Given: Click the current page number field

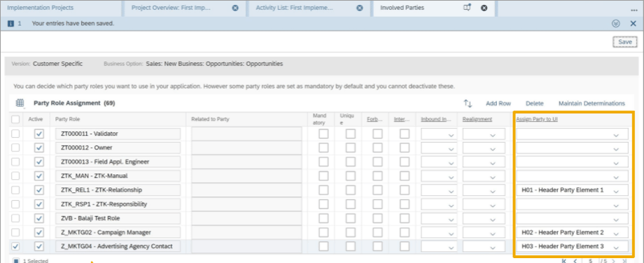Looking at the screenshot, I should pos(590,261).
